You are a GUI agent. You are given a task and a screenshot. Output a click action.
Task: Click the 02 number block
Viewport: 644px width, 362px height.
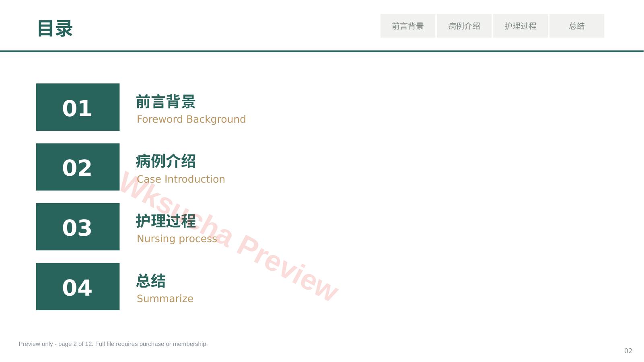[x=78, y=167]
